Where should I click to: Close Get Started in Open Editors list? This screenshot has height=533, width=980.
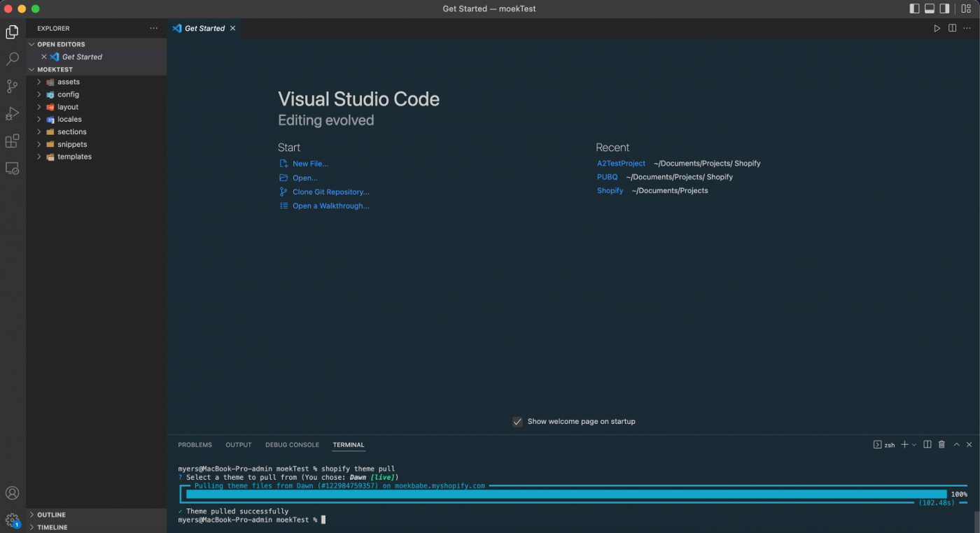[44, 57]
